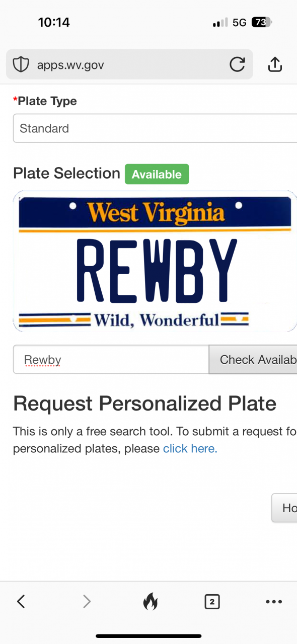Tap the West Virginia REWBY plate preview
The height and width of the screenshot is (644, 297).
click(x=155, y=261)
